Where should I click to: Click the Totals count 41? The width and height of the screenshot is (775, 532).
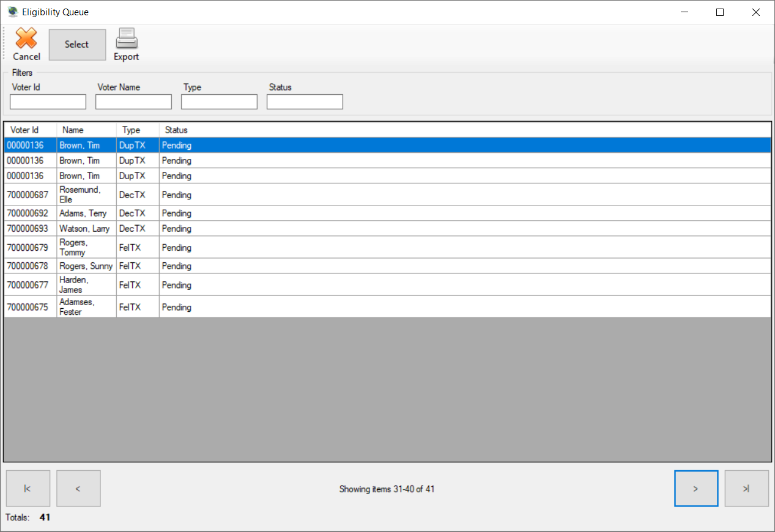[45, 517]
